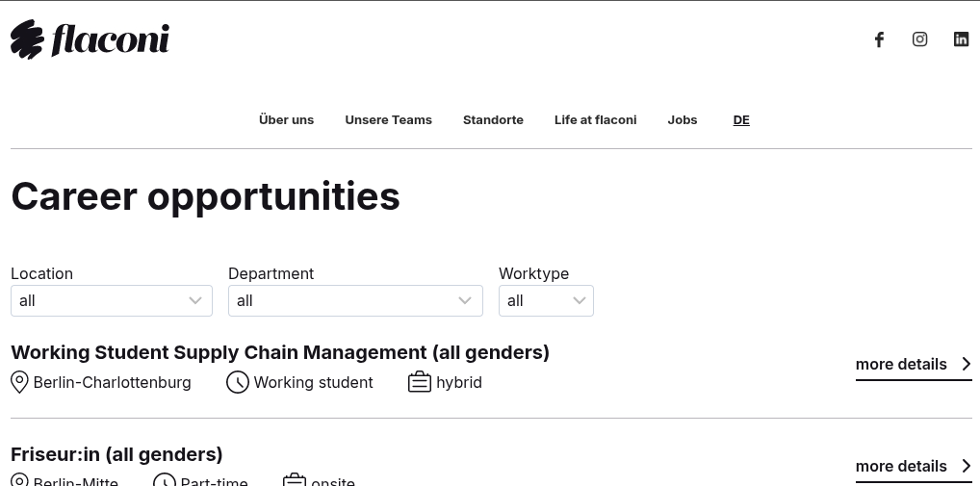Open the Location filter dropdown
The image size is (980, 486).
pyautogui.click(x=112, y=300)
